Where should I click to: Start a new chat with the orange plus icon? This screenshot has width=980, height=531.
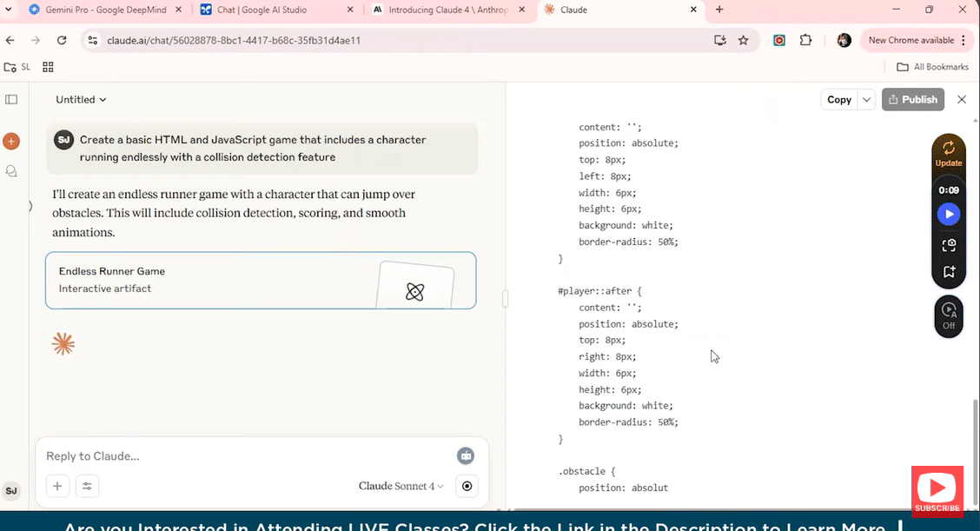pos(11,141)
